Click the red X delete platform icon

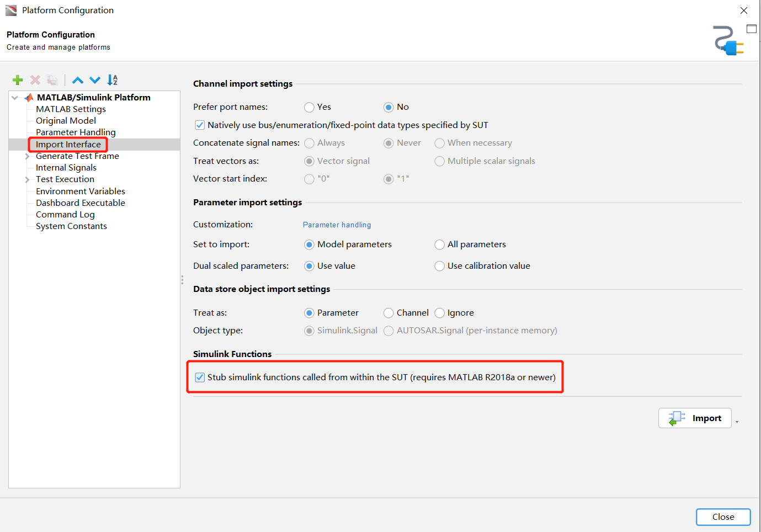pos(35,80)
